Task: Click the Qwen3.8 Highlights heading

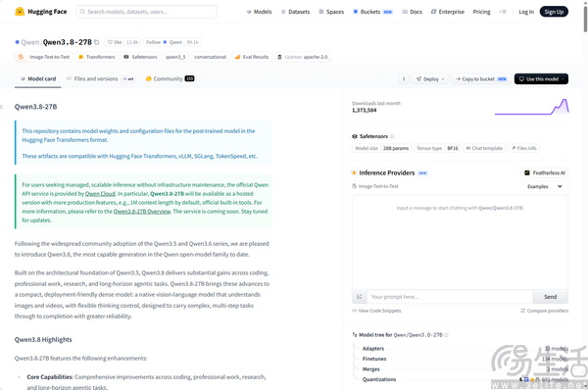Action: pos(43,340)
